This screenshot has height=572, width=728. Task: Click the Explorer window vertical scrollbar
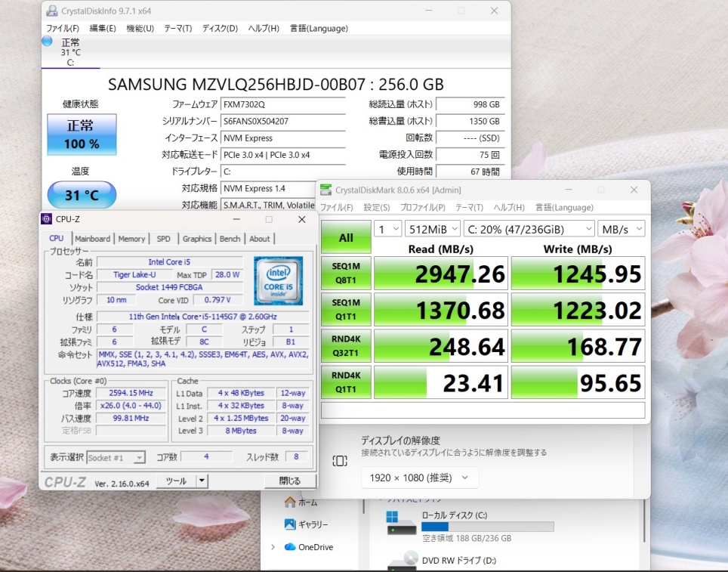coord(645,521)
